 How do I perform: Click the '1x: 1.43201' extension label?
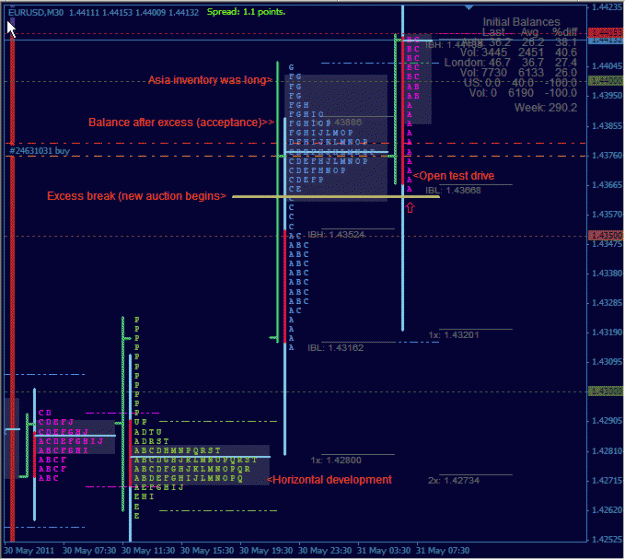(454, 335)
